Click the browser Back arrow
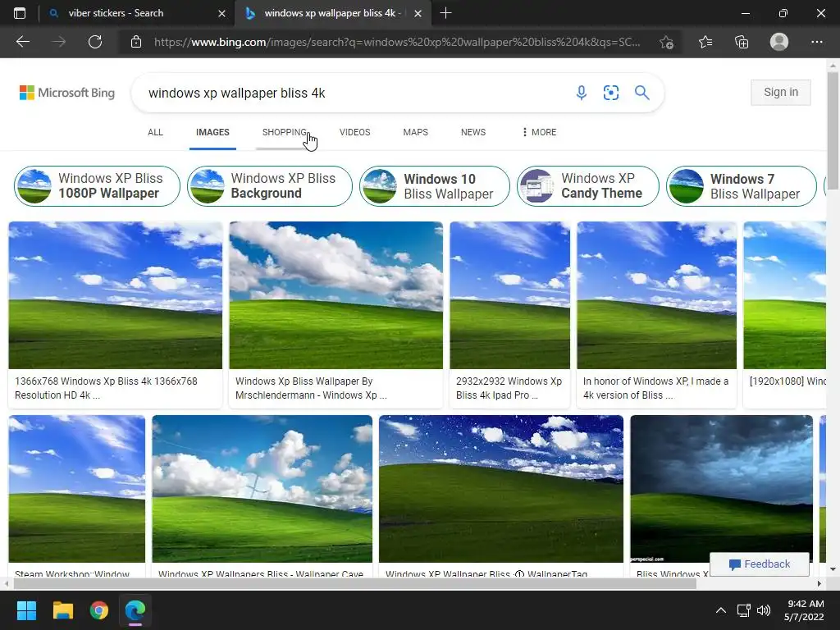 22,42
